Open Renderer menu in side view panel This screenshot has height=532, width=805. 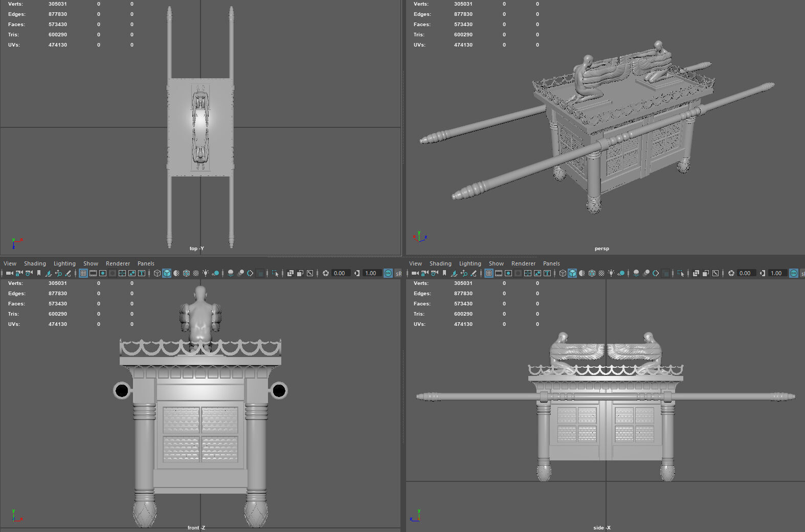tap(523, 263)
